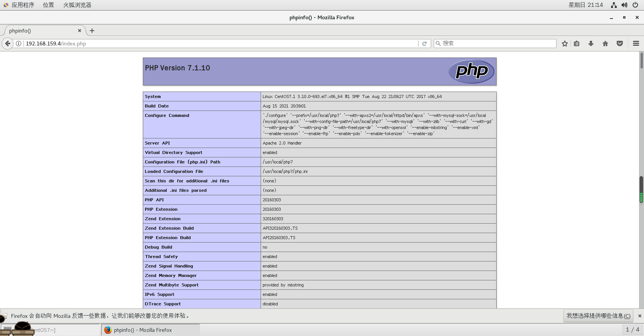The width and height of the screenshot is (644, 336).
Task: Click the IPv6 Support label
Action: [159, 294]
